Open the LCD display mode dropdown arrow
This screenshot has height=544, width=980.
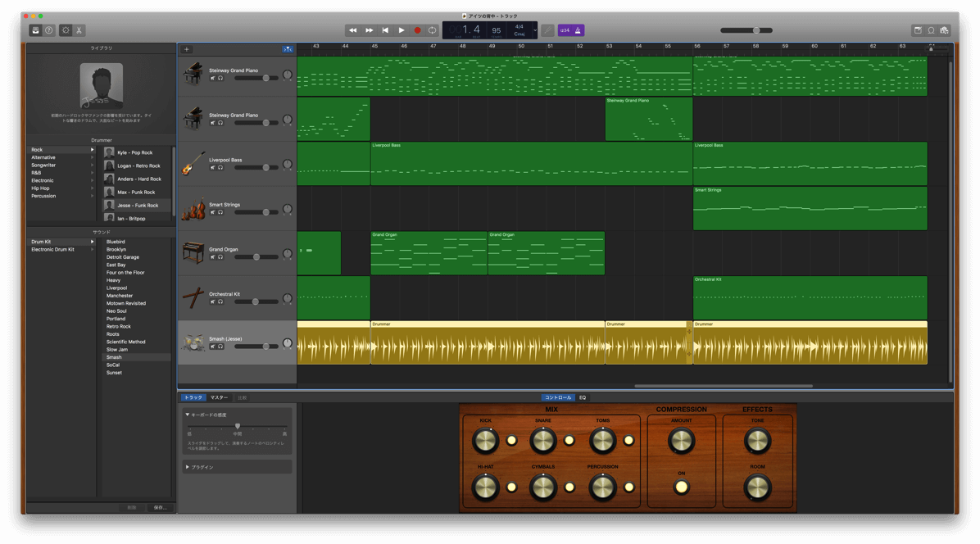tap(534, 30)
